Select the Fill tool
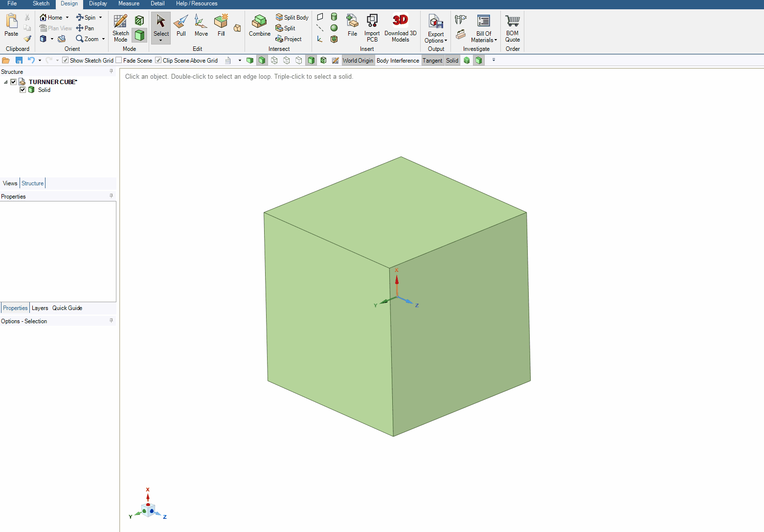 coord(221,25)
